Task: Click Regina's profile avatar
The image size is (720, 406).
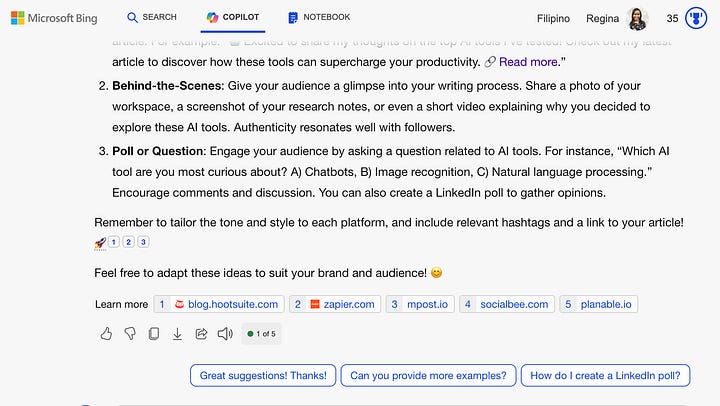Action: (637, 19)
